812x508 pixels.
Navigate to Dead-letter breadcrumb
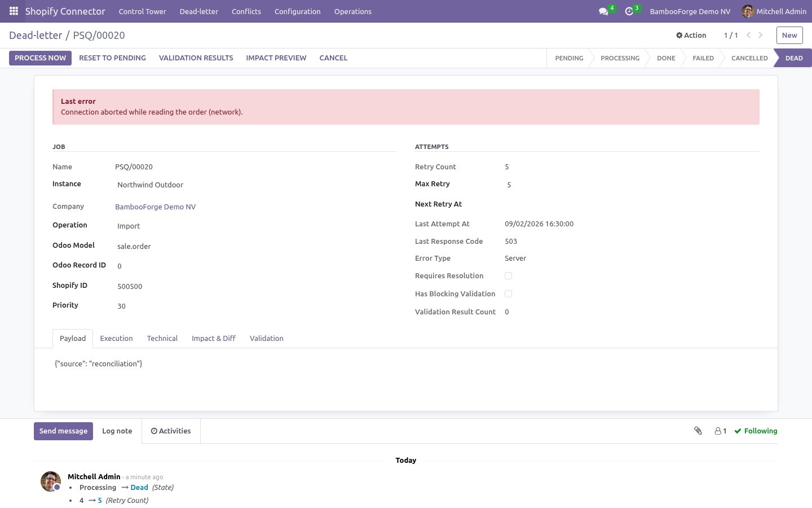click(x=36, y=35)
